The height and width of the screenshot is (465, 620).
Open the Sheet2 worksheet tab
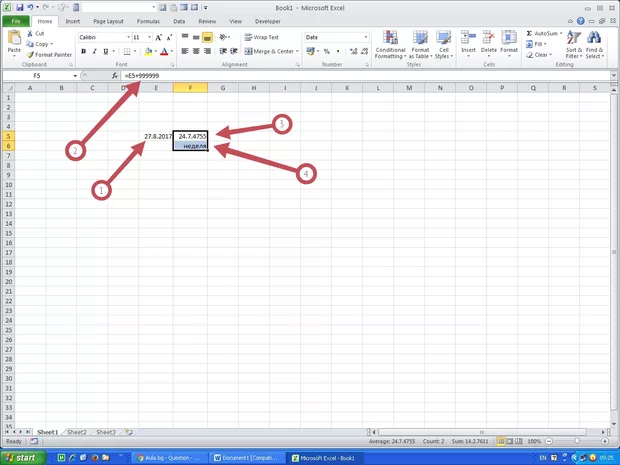click(x=77, y=432)
